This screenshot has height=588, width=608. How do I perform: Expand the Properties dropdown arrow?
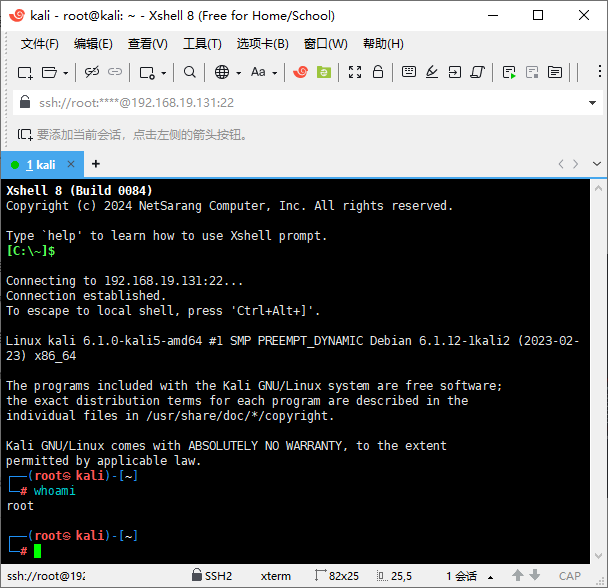[x=164, y=73]
